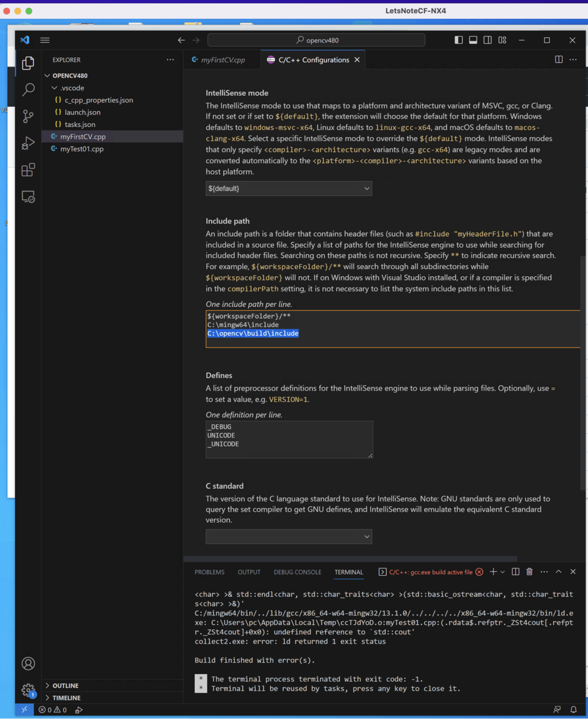The height and width of the screenshot is (719, 588).
Task: Open Remote Explorer view
Action: coord(28,197)
